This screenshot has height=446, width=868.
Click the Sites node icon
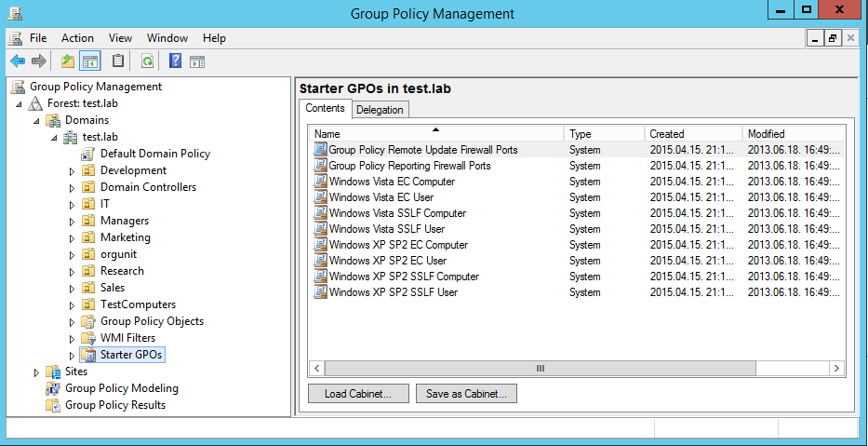(53, 372)
